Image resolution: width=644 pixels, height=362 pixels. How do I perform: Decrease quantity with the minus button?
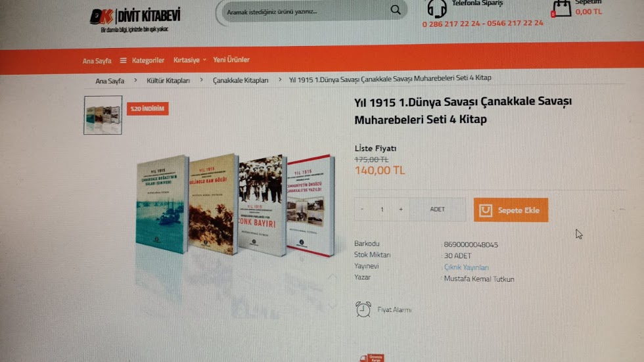362,210
